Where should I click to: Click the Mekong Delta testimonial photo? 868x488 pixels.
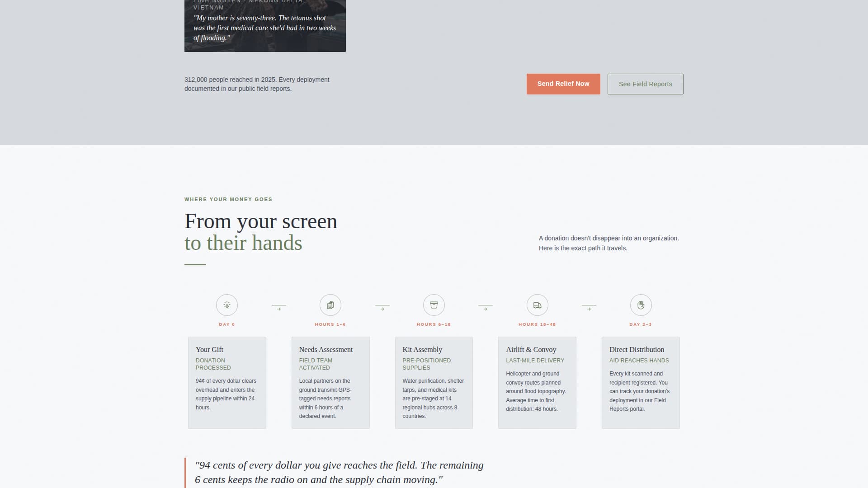[x=265, y=26]
